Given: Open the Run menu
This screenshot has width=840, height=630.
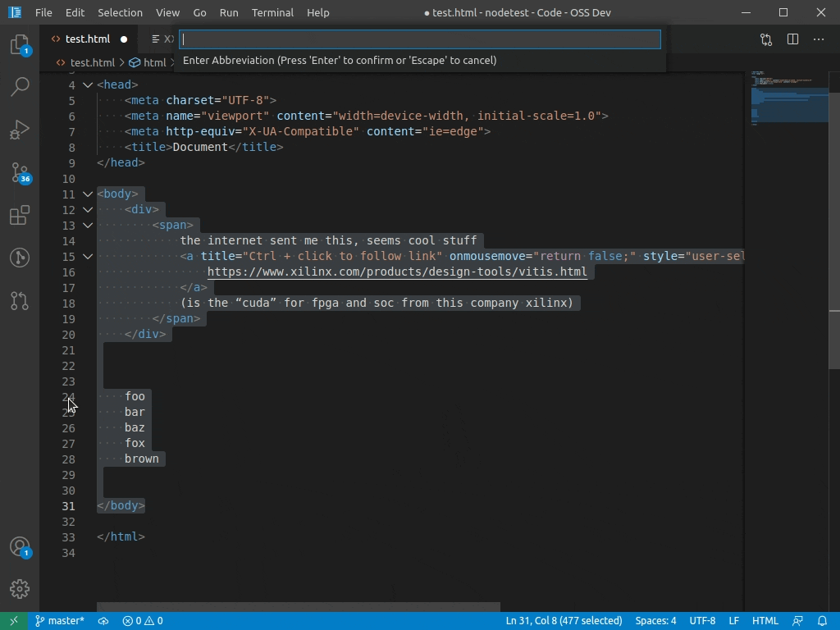Looking at the screenshot, I should 229,12.
